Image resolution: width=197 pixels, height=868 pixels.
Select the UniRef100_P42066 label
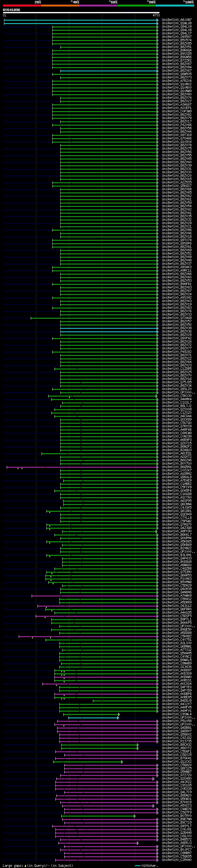(177, 125)
